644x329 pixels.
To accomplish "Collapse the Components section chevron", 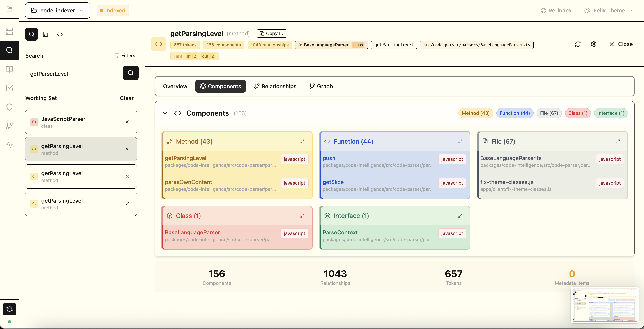I will pyautogui.click(x=165, y=113).
